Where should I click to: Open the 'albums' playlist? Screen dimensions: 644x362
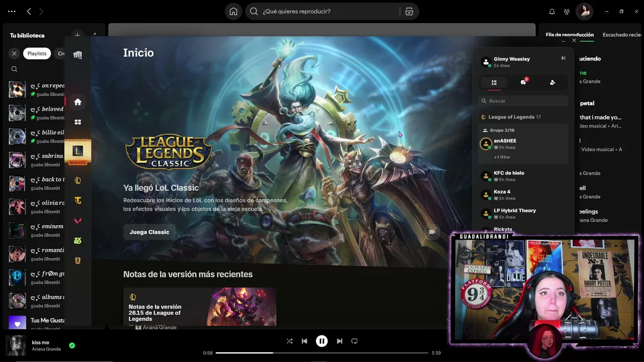point(36,301)
